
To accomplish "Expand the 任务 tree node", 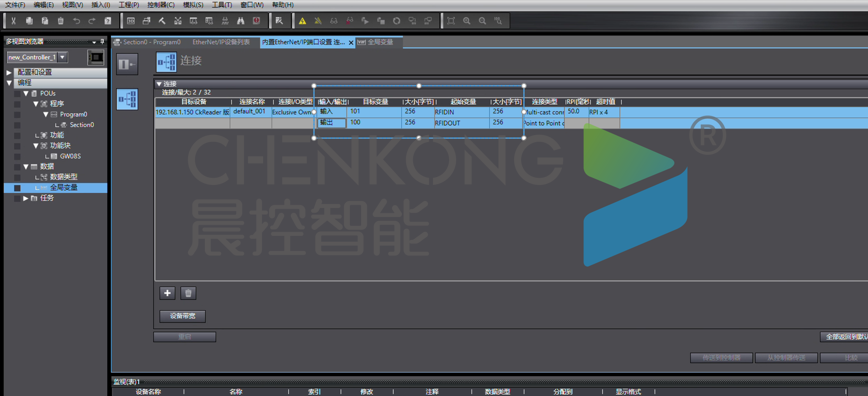I will pos(26,198).
